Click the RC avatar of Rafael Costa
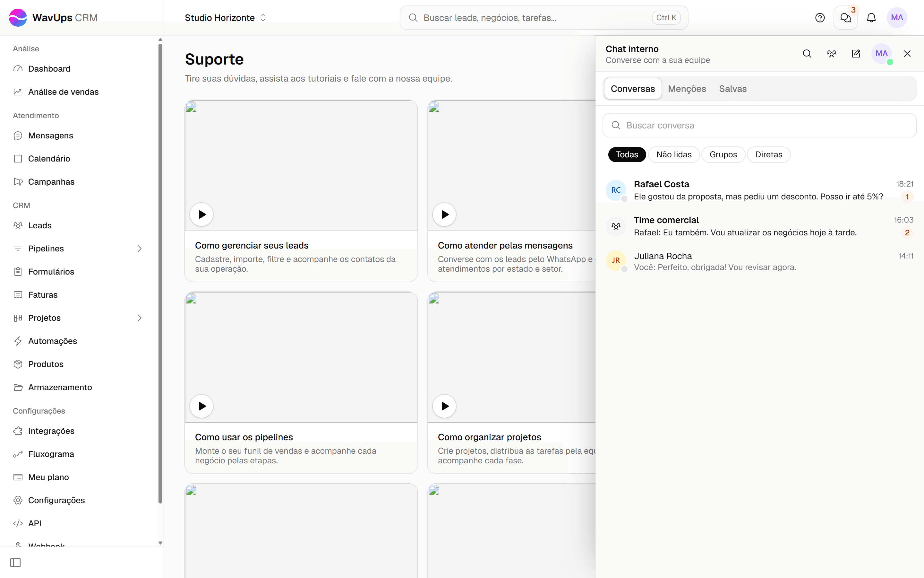924x578 pixels. coord(616,190)
